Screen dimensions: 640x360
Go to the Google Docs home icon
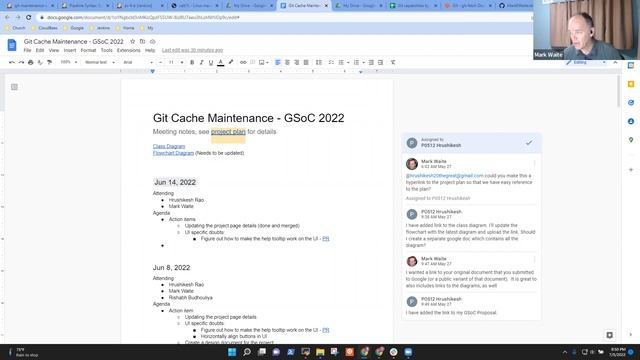12,45
